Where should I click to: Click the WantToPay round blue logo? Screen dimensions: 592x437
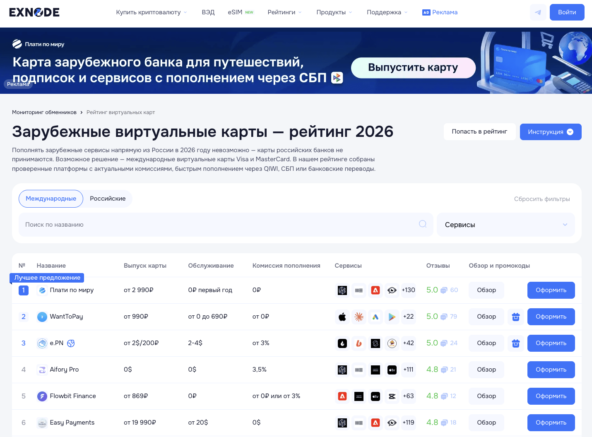(42, 317)
